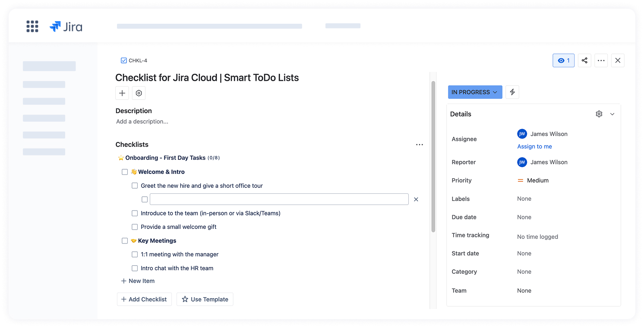This screenshot has width=644, height=328.
Task: Open the CHKL-4 issue key link
Action: pyautogui.click(x=138, y=60)
